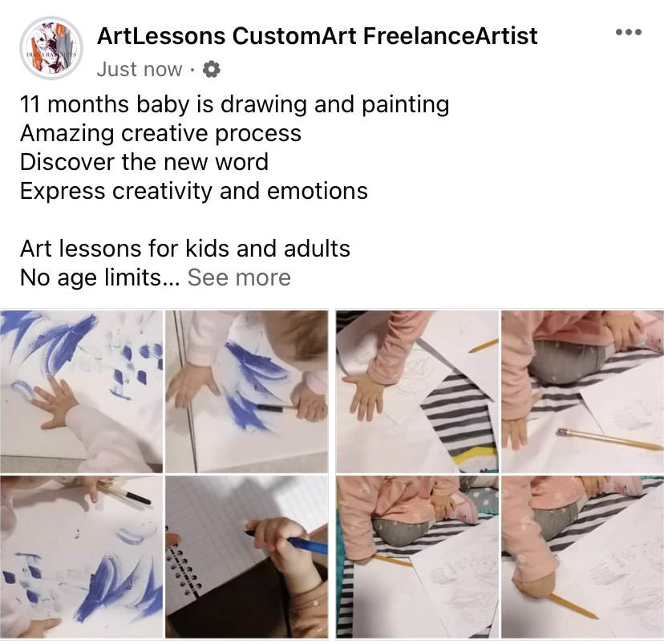Expand post text with See more
664x644 pixels.
(239, 277)
